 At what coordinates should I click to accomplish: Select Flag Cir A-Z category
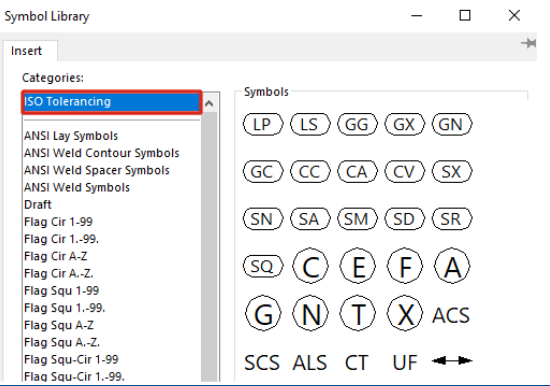(x=55, y=256)
